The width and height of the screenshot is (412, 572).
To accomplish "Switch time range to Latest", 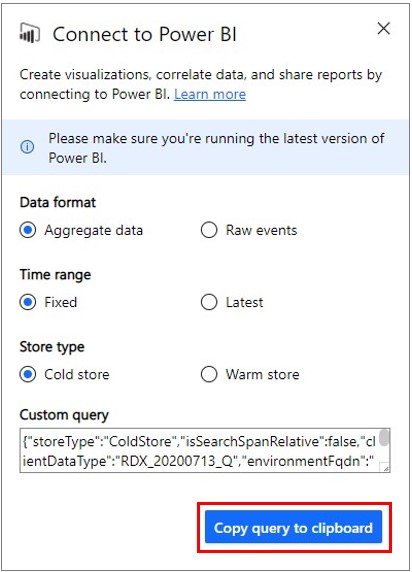I will pyautogui.click(x=209, y=302).
